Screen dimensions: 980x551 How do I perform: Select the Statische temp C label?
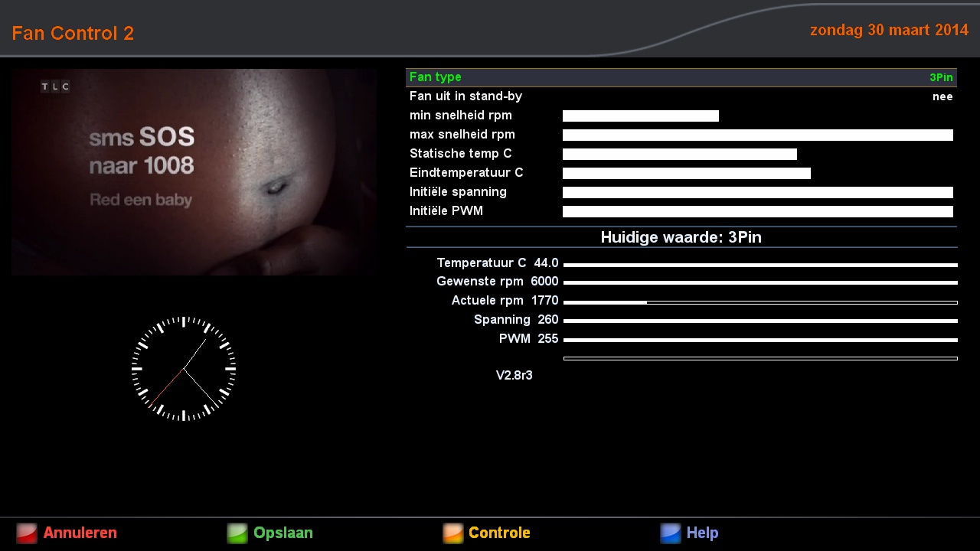click(x=461, y=154)
